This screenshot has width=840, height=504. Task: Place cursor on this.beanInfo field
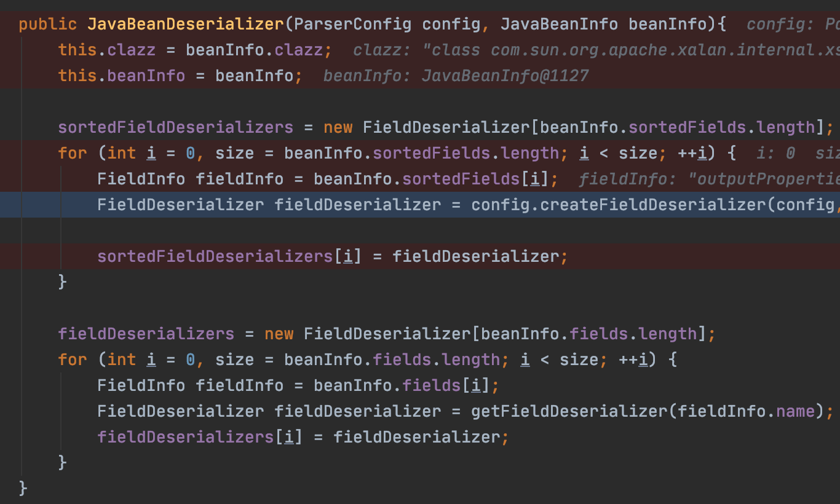click(x=146, y=76)
